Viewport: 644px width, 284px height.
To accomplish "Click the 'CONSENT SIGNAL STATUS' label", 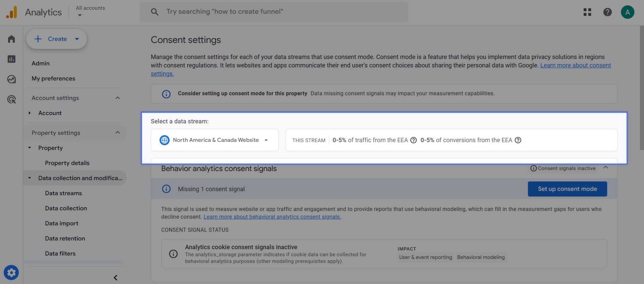I will (x=195, y=230).
